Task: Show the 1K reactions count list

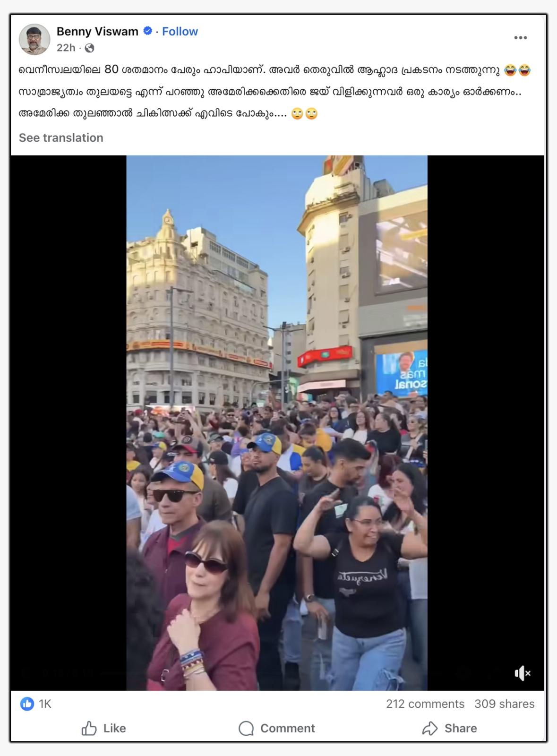Action: [x=45, y=704]
